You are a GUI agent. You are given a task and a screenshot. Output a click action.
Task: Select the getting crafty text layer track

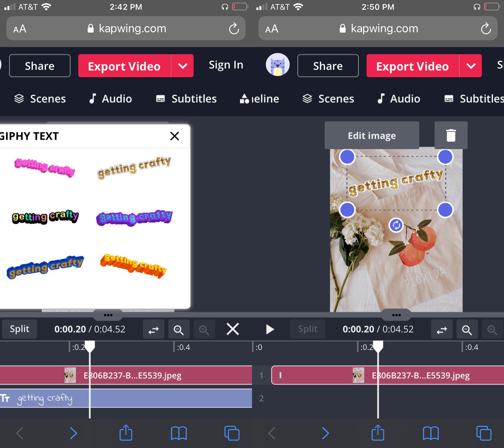(x=126, y=398)
